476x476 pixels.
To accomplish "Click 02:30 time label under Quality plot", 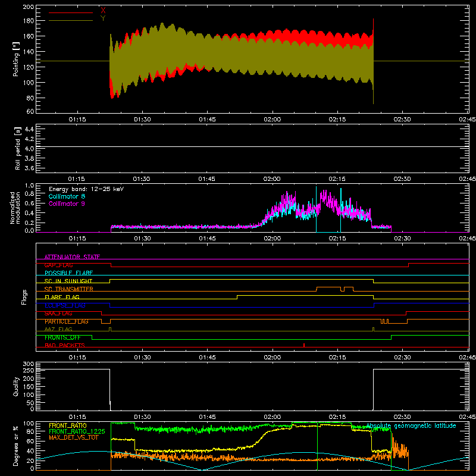I will tap(402, 417).
